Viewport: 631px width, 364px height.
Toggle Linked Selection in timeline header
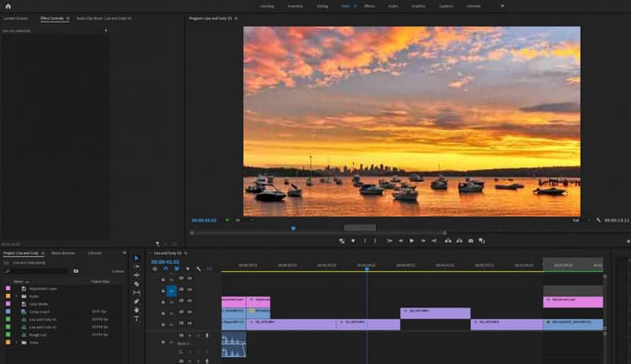point(177,268)
